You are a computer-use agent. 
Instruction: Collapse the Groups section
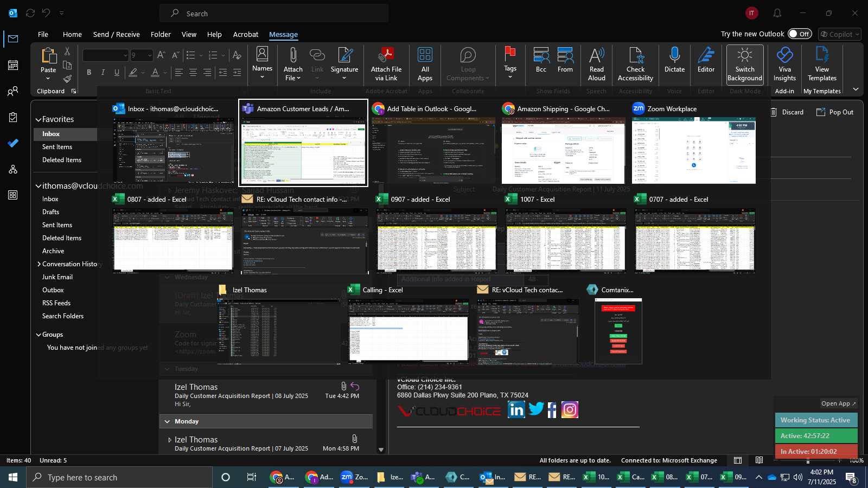(39, 335)
